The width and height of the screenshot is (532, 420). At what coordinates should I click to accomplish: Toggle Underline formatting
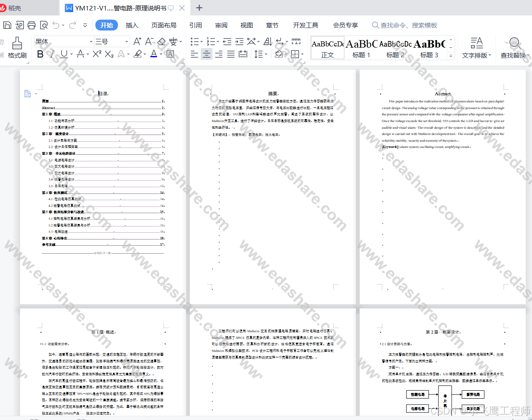click(x=64, y=54)
